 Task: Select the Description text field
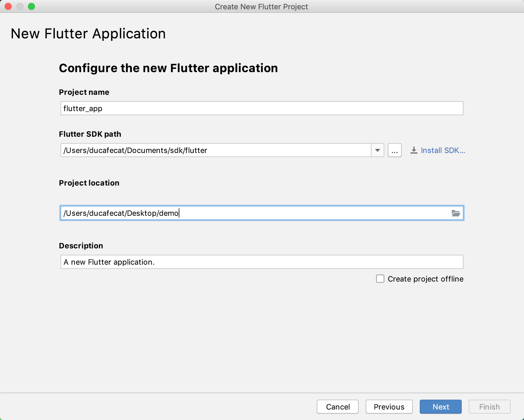[x=262, y=262]
